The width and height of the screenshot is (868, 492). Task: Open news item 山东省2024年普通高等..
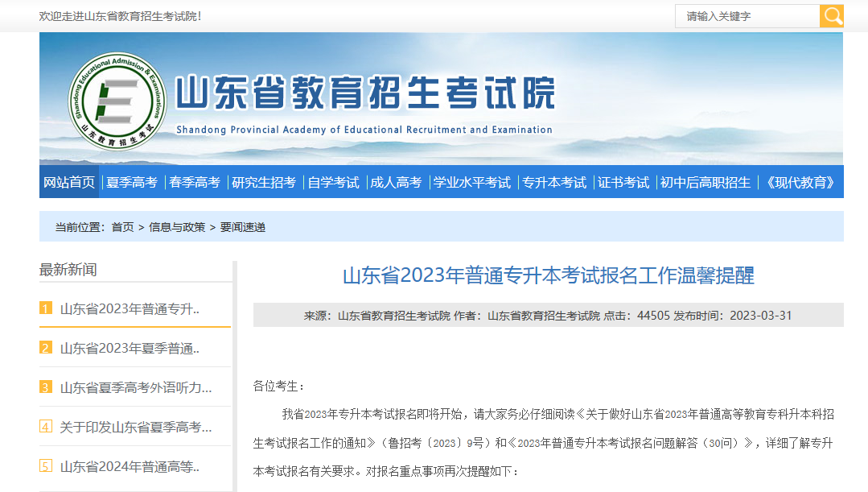point(130,467)
